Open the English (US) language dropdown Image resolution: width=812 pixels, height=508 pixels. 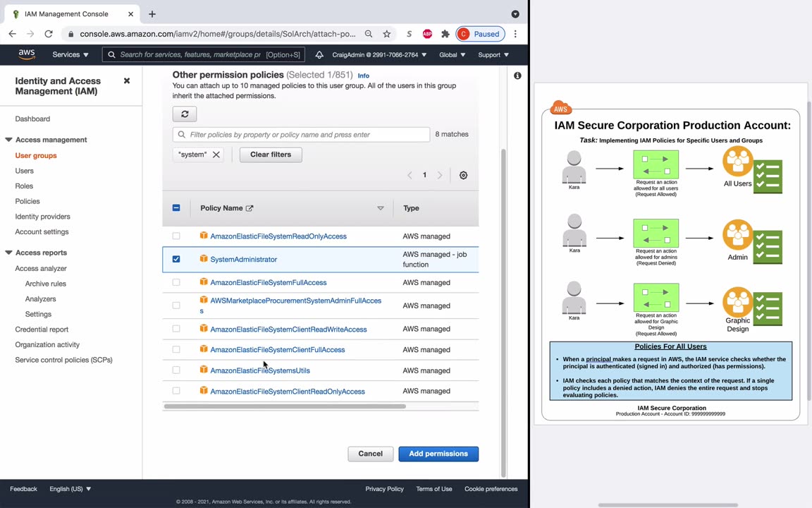coord(70,489)
